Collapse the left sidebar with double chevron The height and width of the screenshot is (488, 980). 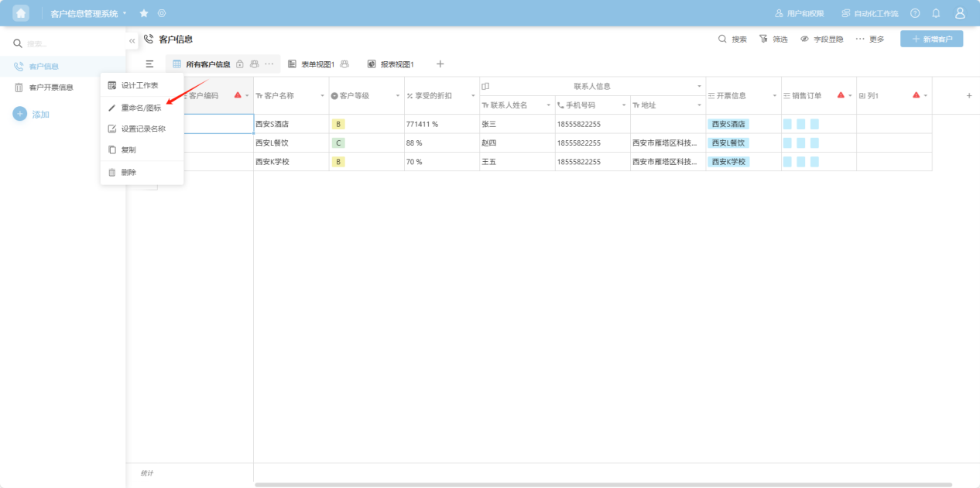(x=132, y=40)
